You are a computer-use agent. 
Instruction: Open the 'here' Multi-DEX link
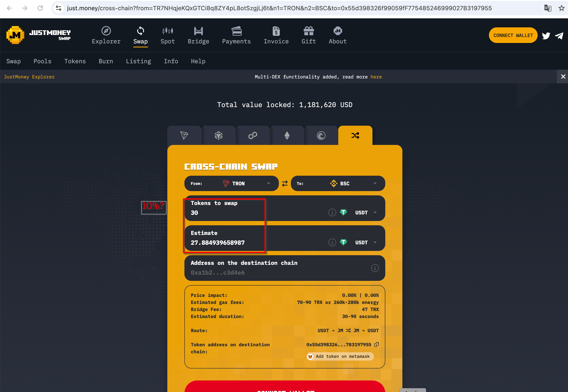376,77
